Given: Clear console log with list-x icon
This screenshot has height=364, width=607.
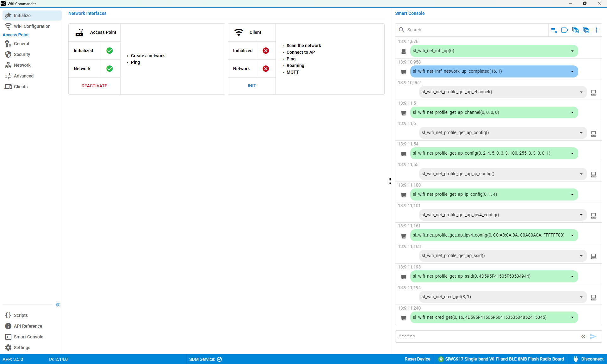Looking at the screenshot, I should [554, 30].
